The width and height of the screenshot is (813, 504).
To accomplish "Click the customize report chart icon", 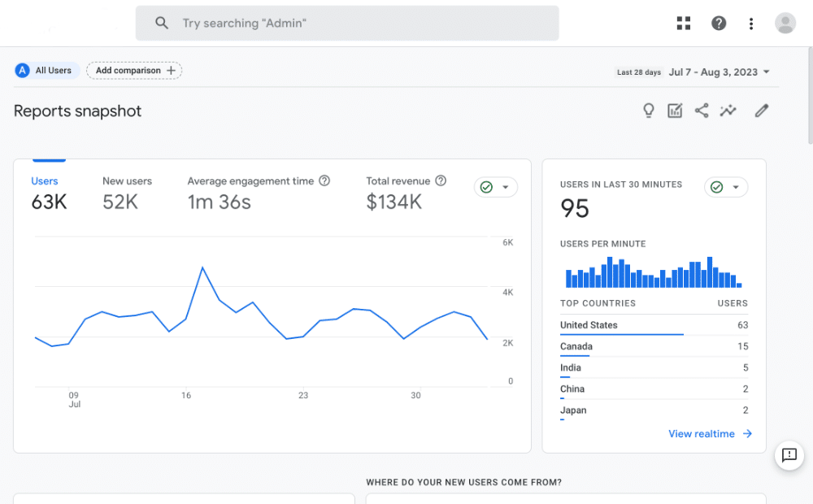I will tap(675, 110).
